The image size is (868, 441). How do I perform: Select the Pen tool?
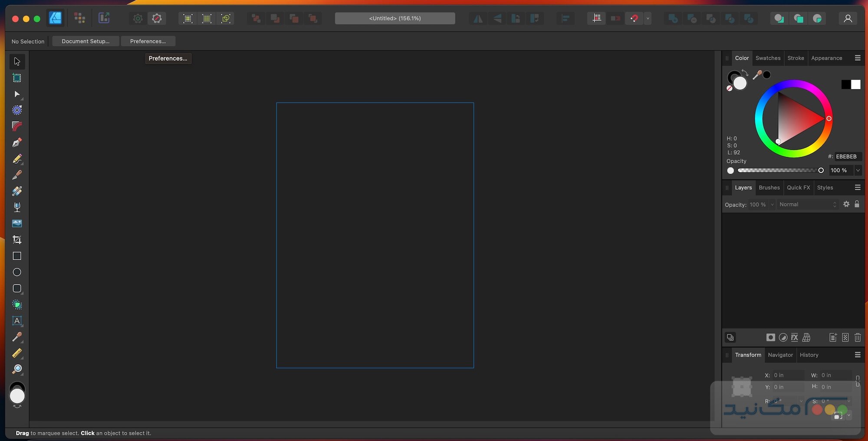click(17, 142)
